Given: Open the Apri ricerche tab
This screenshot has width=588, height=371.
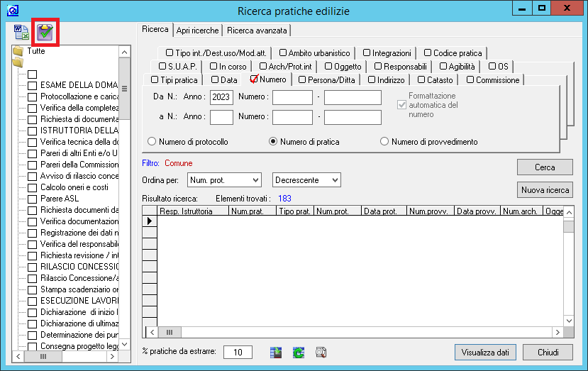Looking at the screenshot, I should click(x=197, y=31).
